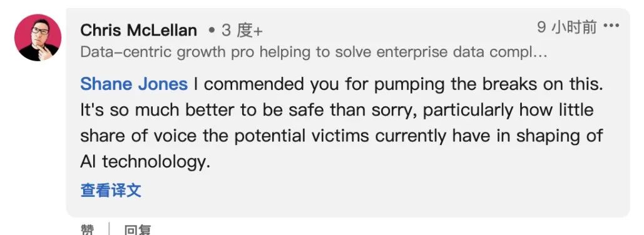The image size is (644, 235).
Task: Click Chris McLellan's round profile avatar
Action: tap(38, 37)
